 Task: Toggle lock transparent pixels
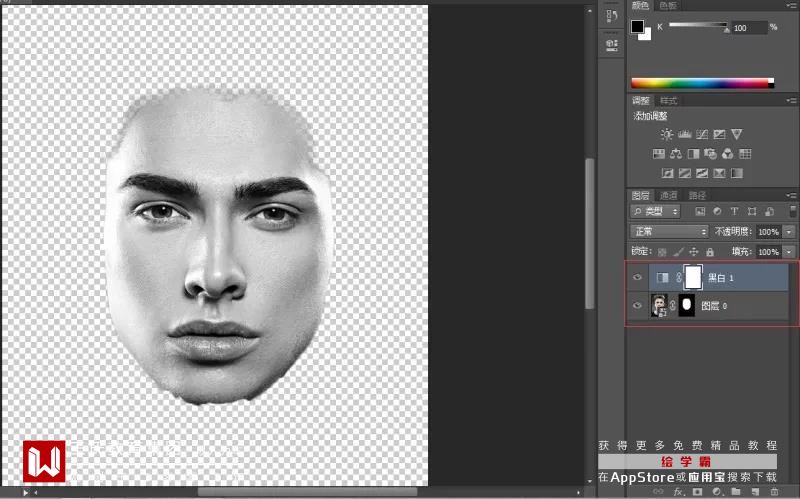tap(662, 252)
